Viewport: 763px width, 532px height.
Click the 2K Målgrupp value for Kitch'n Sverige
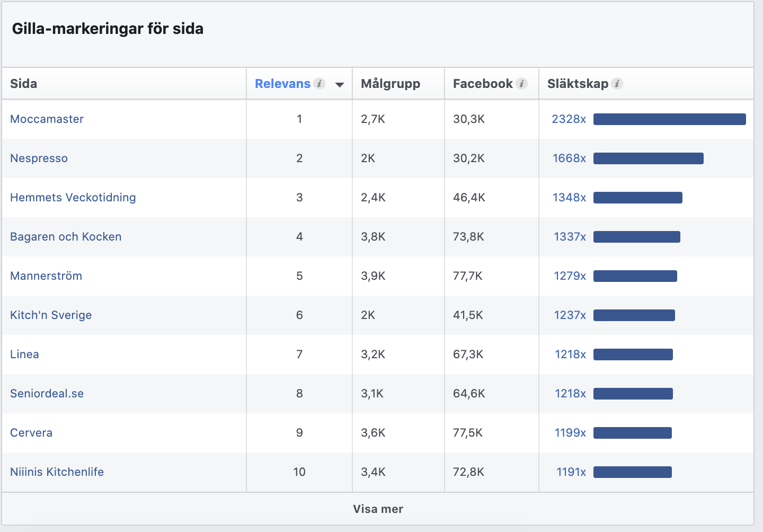click(368, 315)
